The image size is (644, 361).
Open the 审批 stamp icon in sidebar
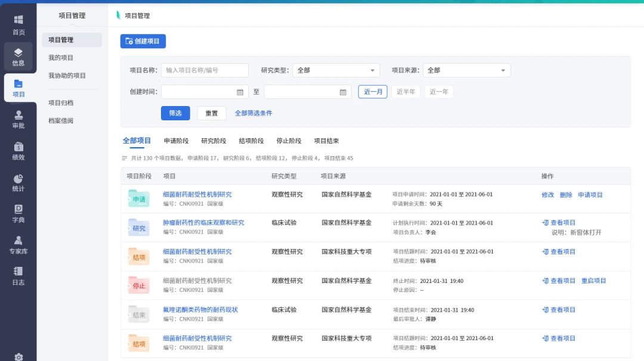pos(18,116)
